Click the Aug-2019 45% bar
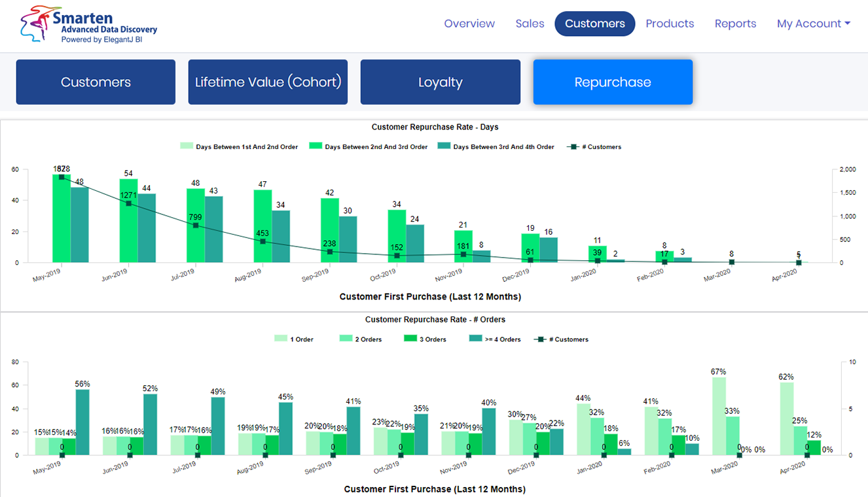 click(285, 428)
